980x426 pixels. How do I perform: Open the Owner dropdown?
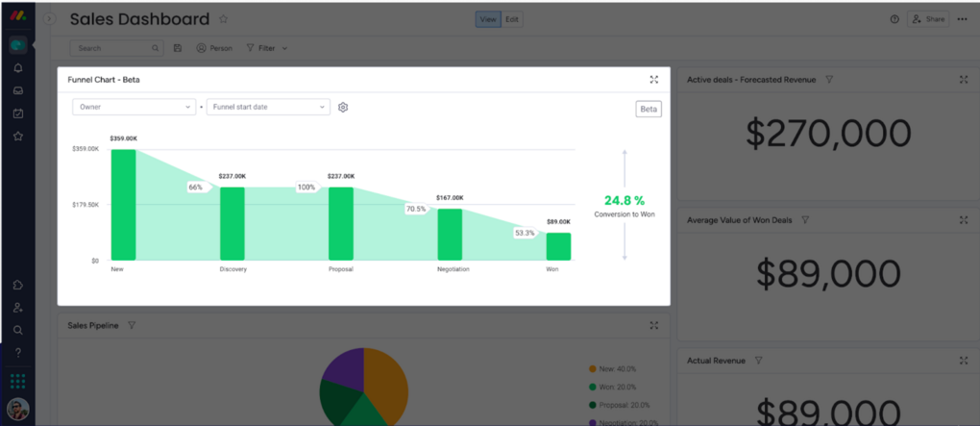tap(135, 107)
